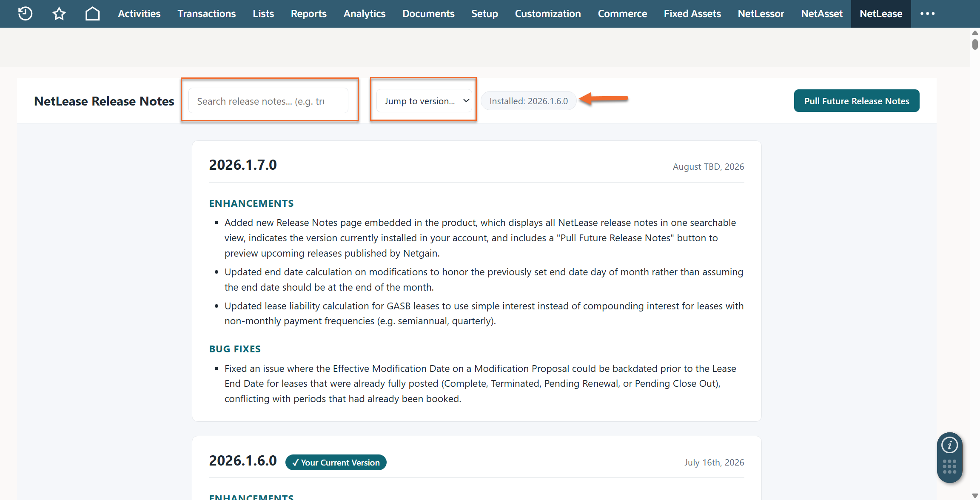Click the BUG FIXES heading

click(235, 349)
